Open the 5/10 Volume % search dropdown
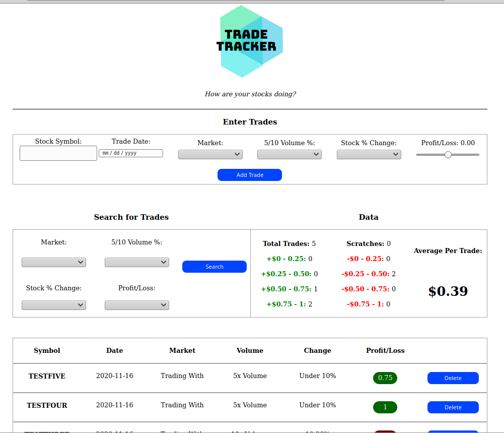Viewport: 504px width, 433px height. (136, 262)
